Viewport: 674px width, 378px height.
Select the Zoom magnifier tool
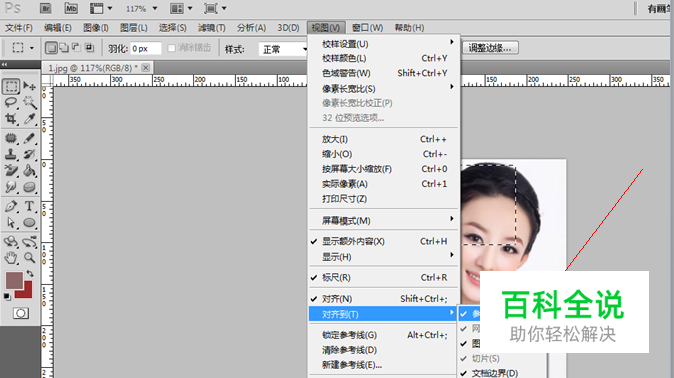click(29, 258)
